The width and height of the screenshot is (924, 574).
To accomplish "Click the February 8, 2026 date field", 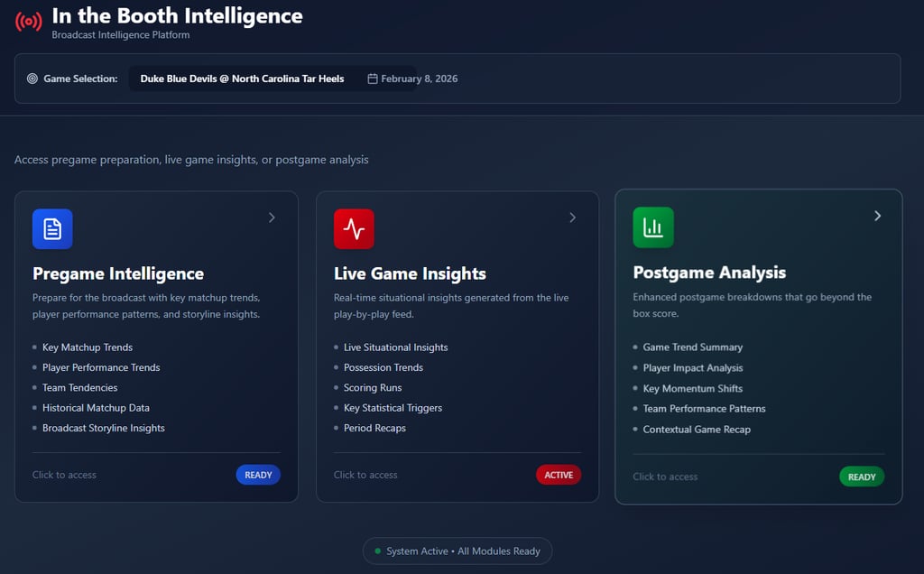I will click(x=419, y=79).
